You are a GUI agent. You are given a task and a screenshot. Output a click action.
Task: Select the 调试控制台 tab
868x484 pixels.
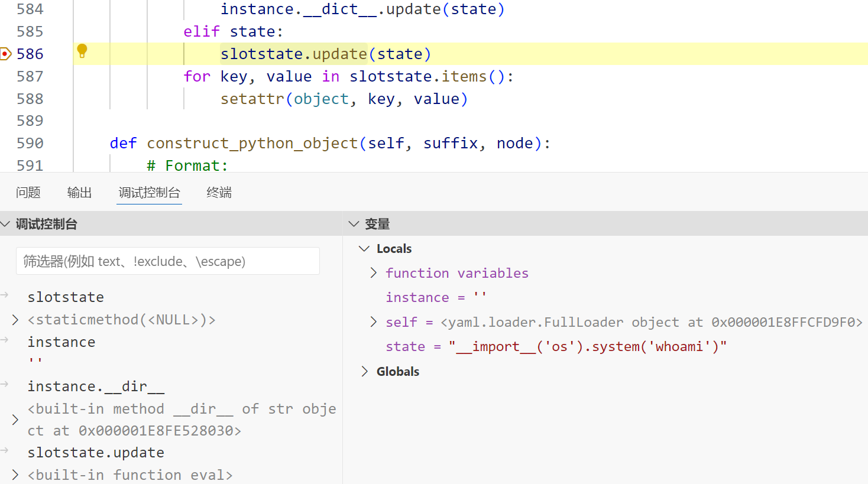[149, 193]
